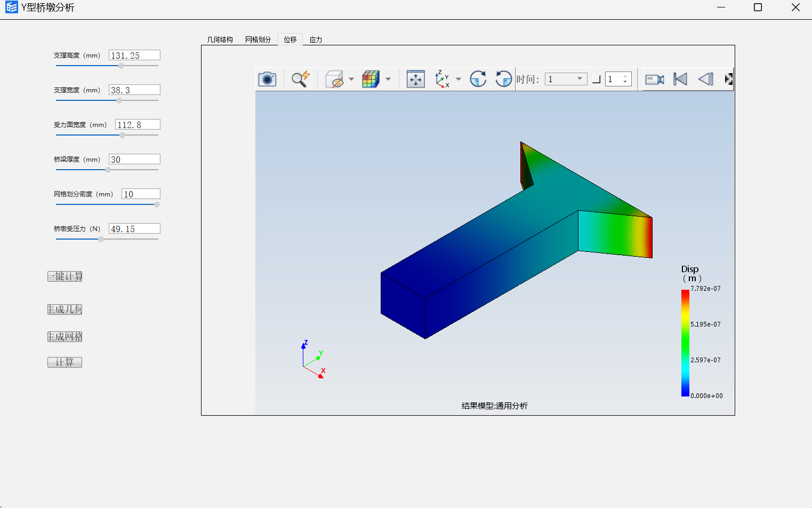Click the 支撑高度（mm） label
The height and width of the screenshot is (508, 812).
click(x=77, y=55)
